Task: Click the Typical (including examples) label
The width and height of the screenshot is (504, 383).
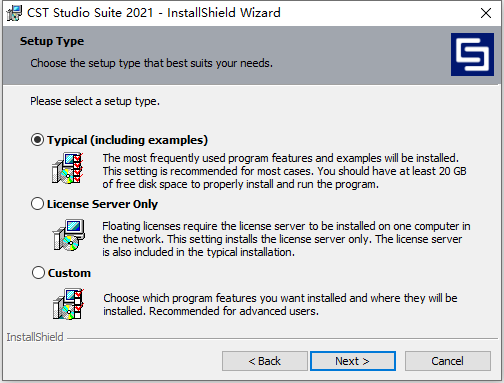Action: 127,140
